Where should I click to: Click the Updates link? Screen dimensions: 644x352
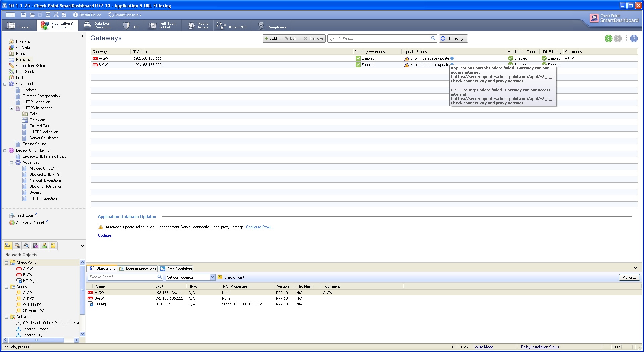point(105,235)
